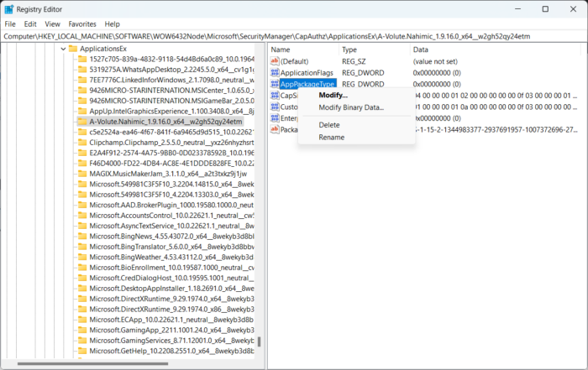This screenshot has height=370, width=588.
Task: Open the File menu
Action: tap(10, 24)
